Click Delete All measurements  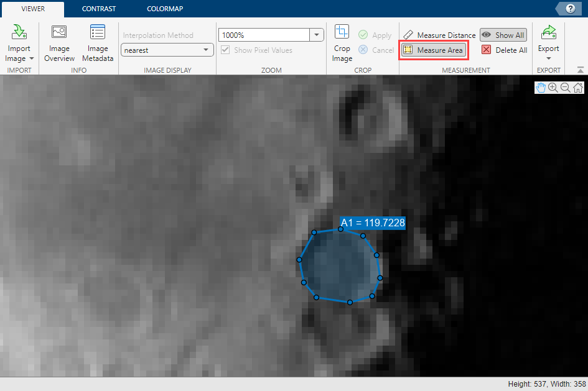pyautogui.click(x=505, y=50)
